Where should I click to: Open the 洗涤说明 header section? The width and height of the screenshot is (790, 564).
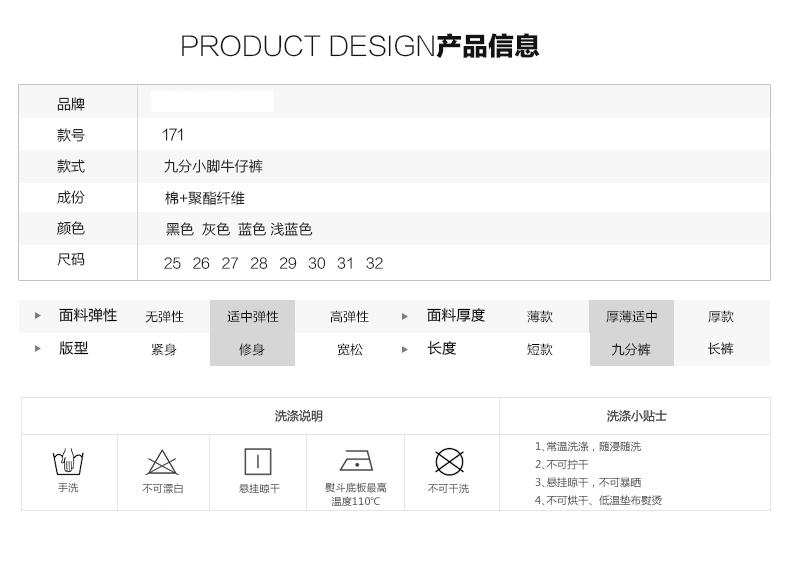point(298,416)
